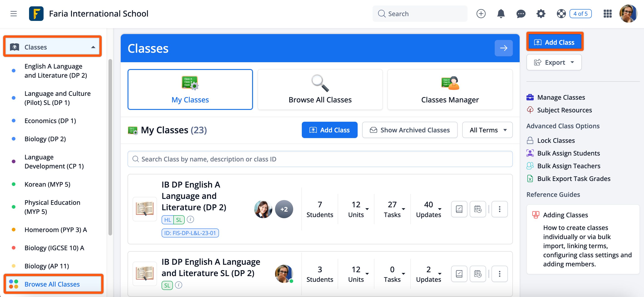Image resolution: width=644 pixels, height=297 pixels.
Task: Open the Export dropdown
Action: point(554,62)
